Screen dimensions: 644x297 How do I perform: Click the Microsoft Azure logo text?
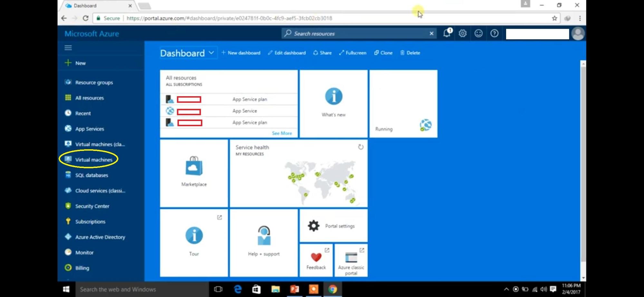[91, 34]
